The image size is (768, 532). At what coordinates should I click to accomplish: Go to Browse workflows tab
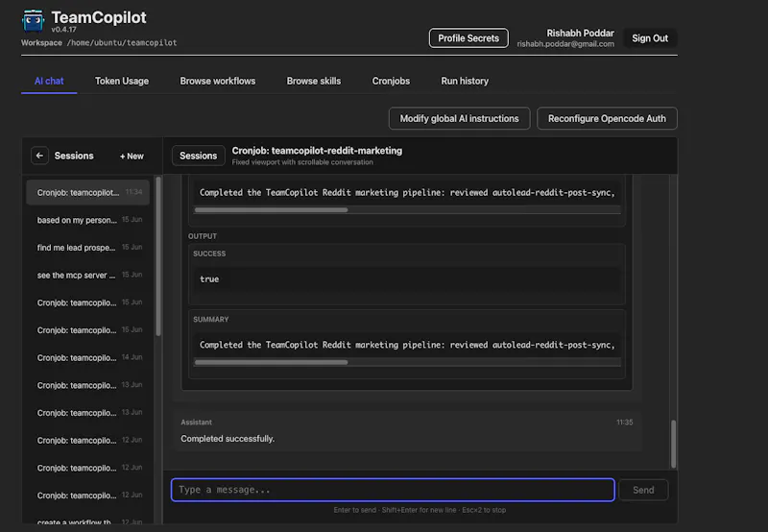[x=218, y=81]
